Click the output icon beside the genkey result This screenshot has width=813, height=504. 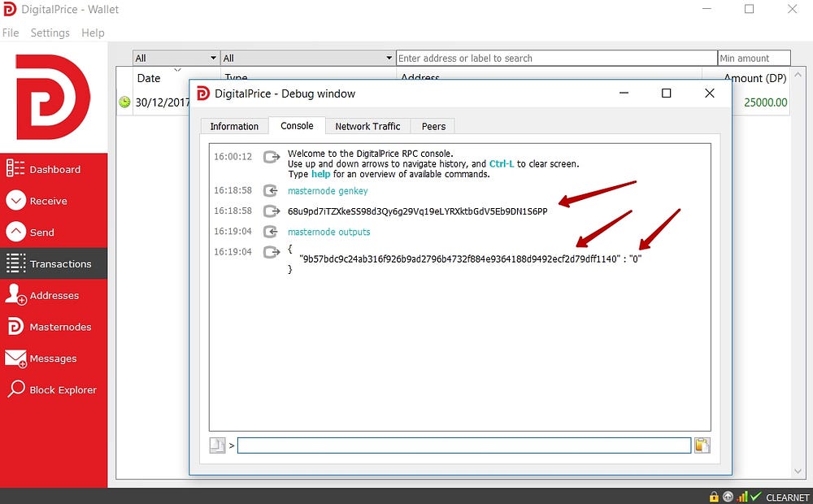pos(272,211)
